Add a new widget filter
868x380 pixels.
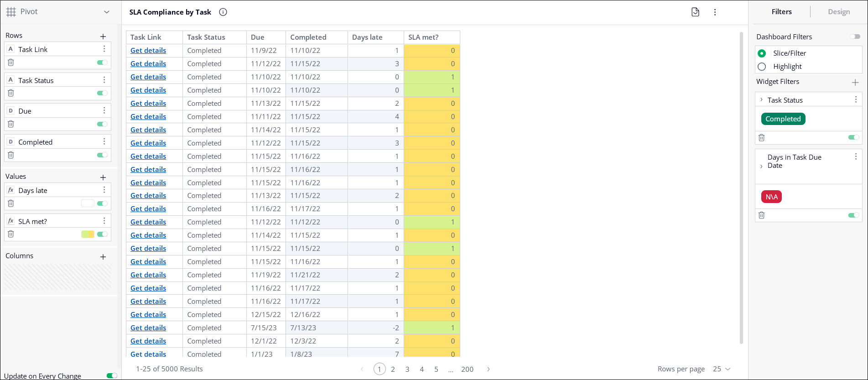[855, 83]
